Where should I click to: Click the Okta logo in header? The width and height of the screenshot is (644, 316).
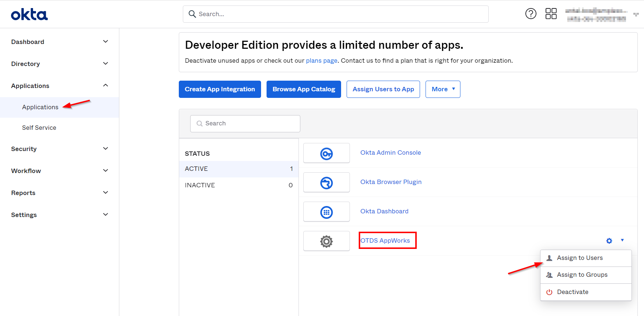click(x=29, y=15)
